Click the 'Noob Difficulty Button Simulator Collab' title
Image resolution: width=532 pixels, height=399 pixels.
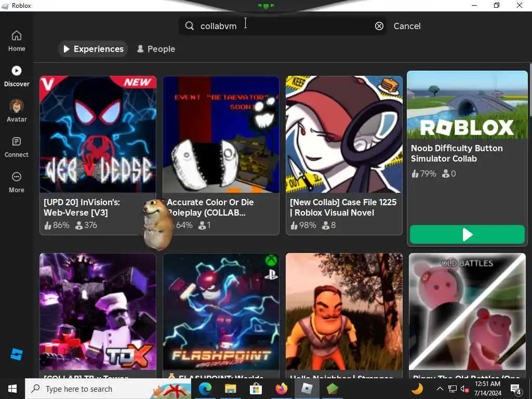[457, 153]
